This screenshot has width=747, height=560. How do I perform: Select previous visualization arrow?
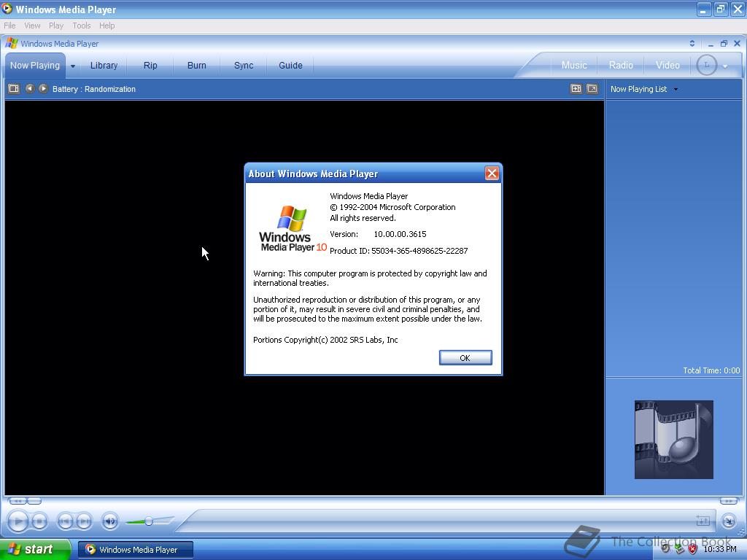click(x=30, y=88)
